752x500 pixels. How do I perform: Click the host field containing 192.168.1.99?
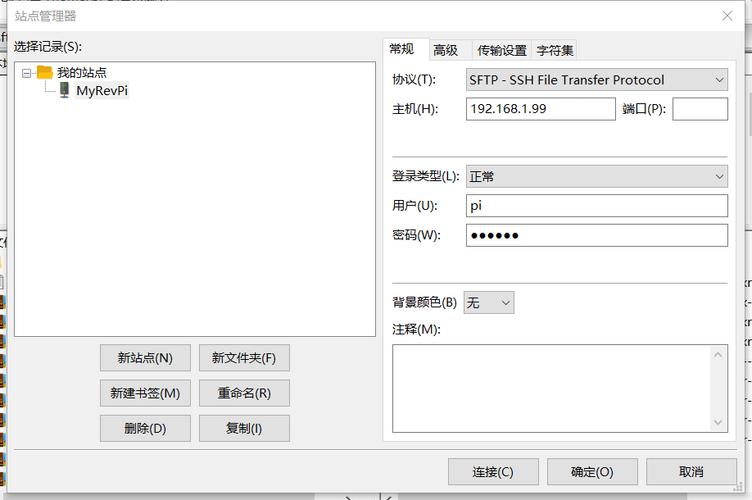point(540,109)
